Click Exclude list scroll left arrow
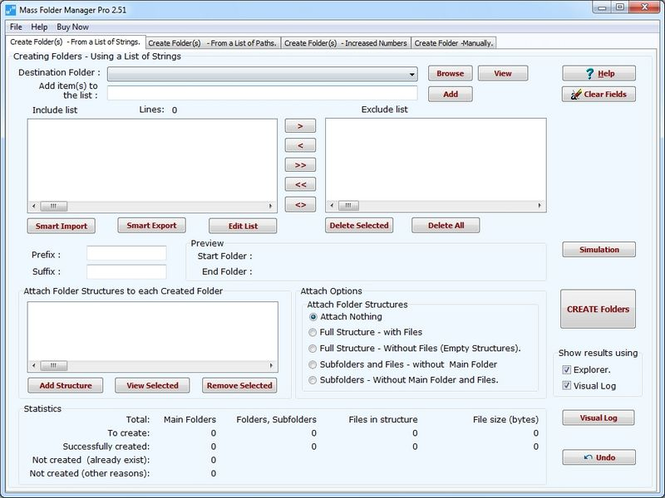Image resolution: width=665 pixels, height=498 pixels. [x=332, y=206]
